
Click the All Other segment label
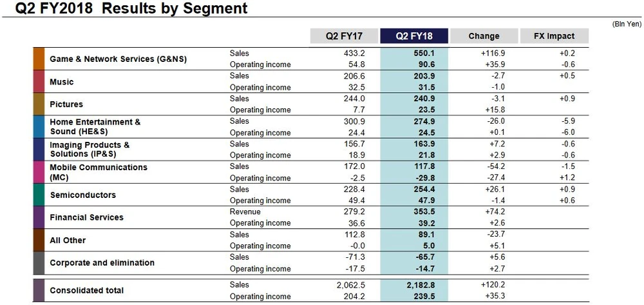pyautogui.click(x=68, y=241)
